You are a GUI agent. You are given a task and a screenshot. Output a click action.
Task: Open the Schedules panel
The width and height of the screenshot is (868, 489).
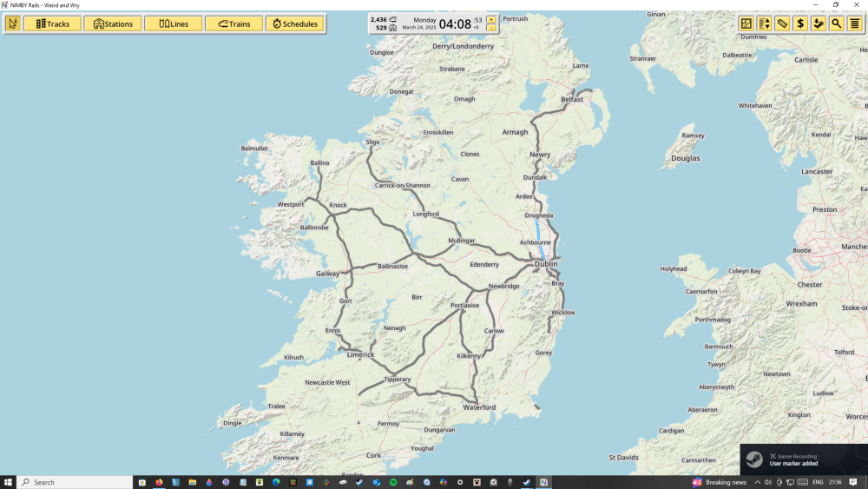pos(295,23)
